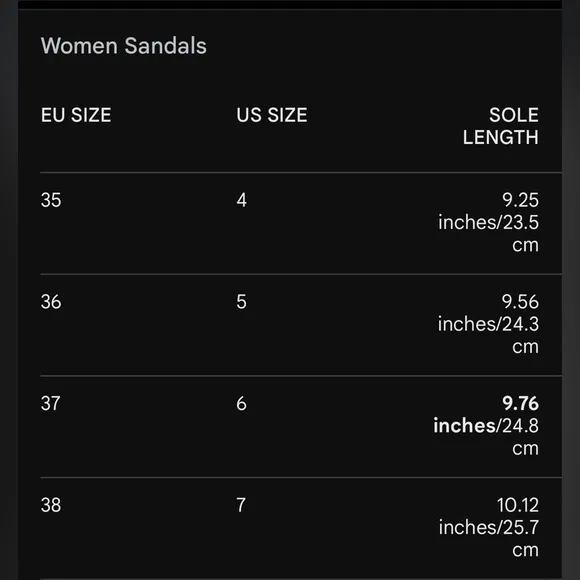The image size is (580, 580).
Task: Select the 9.25 inches/23.5 cm sole length
Action: click(x=488, y=222)
